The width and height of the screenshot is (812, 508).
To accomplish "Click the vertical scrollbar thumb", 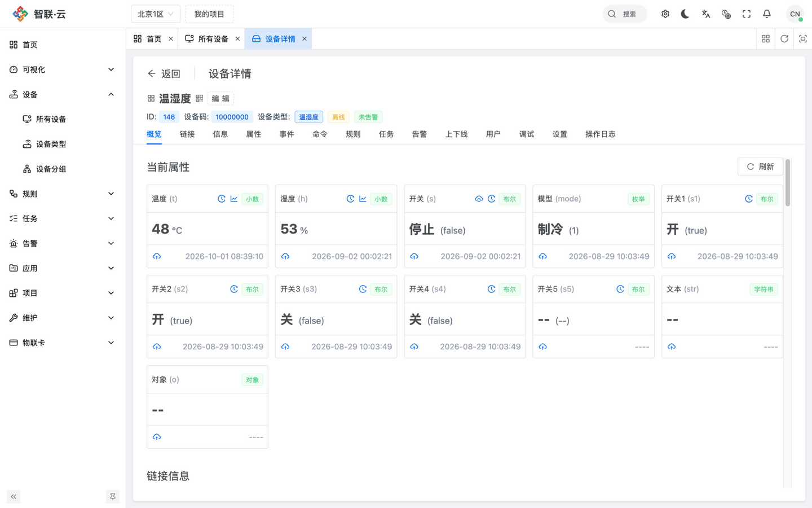I will 787,183.
